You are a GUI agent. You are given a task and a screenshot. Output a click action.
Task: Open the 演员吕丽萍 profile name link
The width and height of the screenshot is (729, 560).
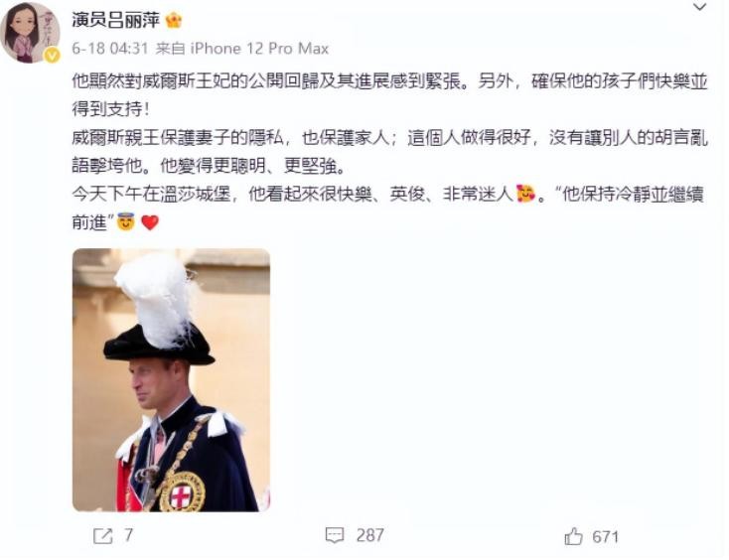pos(116,20)
